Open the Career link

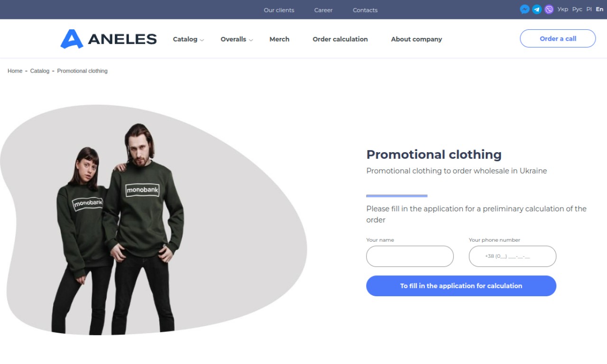point(323,10)
